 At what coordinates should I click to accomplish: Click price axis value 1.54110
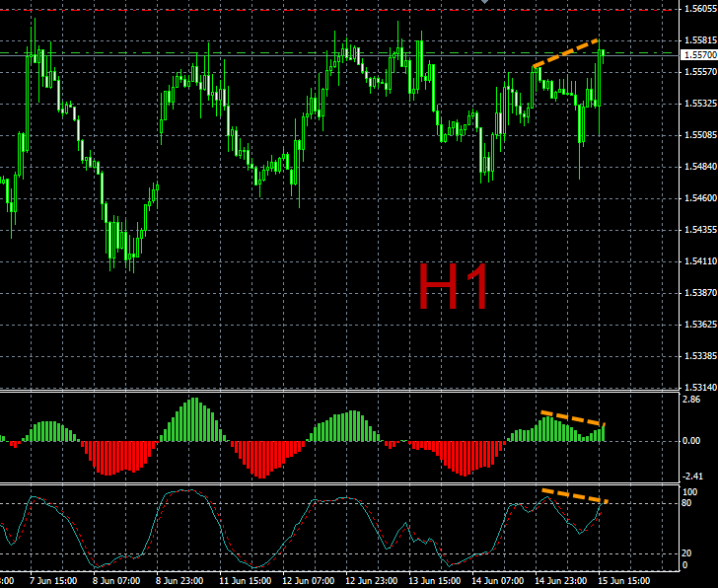tap(700, 261)
